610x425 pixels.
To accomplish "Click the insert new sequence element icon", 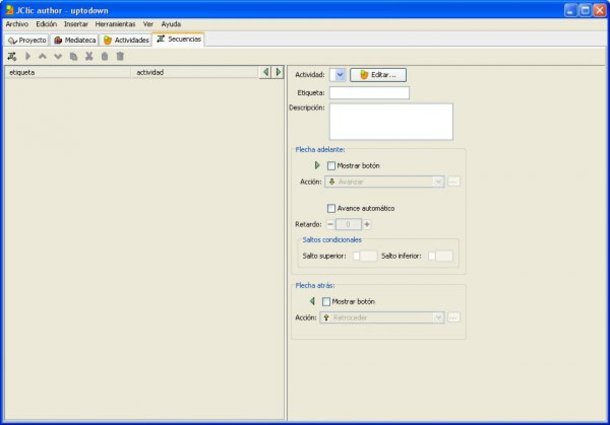I will tap(12, 56).
